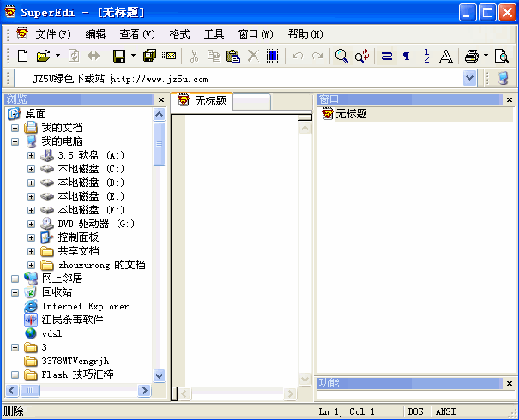Click the Replace toolbar icon
Viewport: 519px width, 420px height.
pos(362,56)
